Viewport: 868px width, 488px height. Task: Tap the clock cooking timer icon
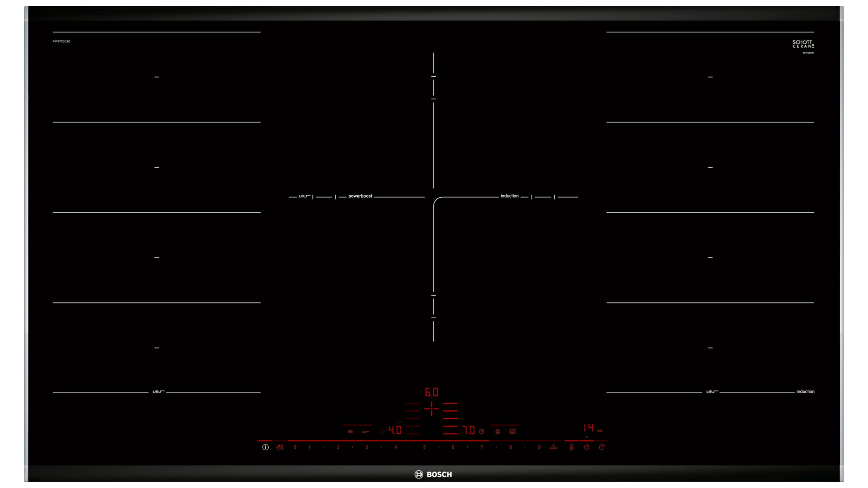587,447
